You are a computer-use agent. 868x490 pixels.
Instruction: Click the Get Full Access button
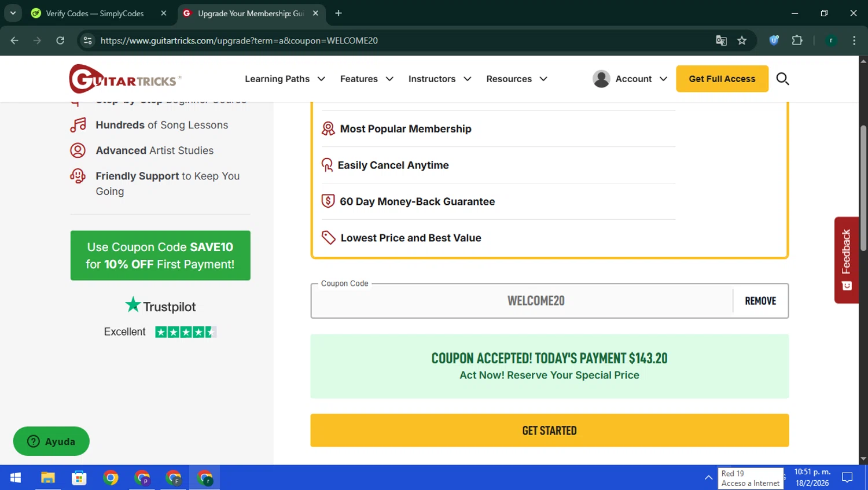[x=722, y=79]
